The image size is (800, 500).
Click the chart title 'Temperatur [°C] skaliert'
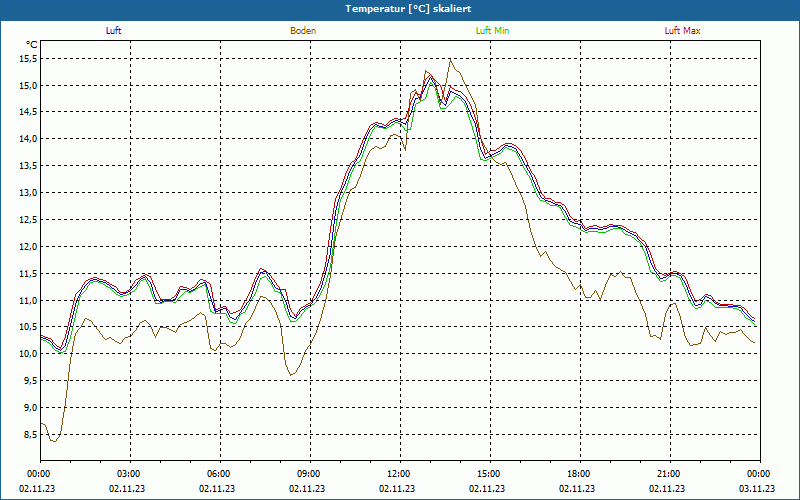tap(408, 9)
